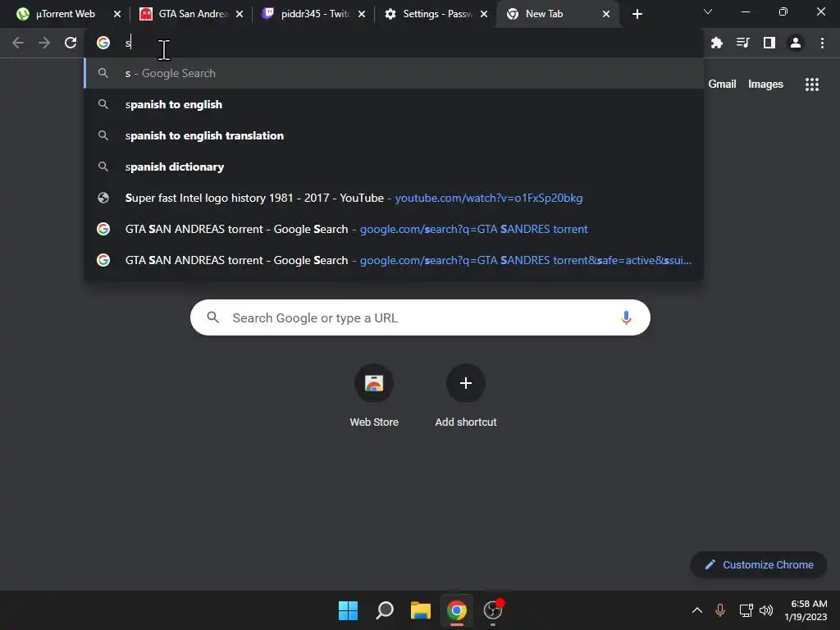Open Chrome's three-dot menu
The height and width of the screenshot is (630, 840).
pyautogui.click(x=822, y=43)
